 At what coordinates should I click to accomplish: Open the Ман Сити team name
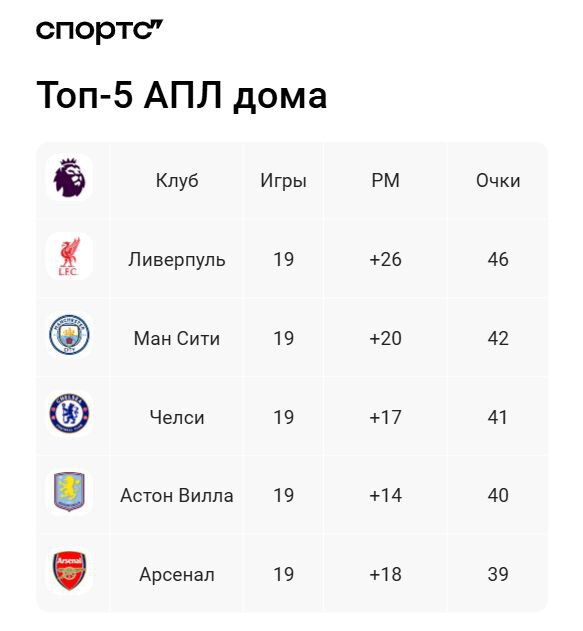click(177, 338)
